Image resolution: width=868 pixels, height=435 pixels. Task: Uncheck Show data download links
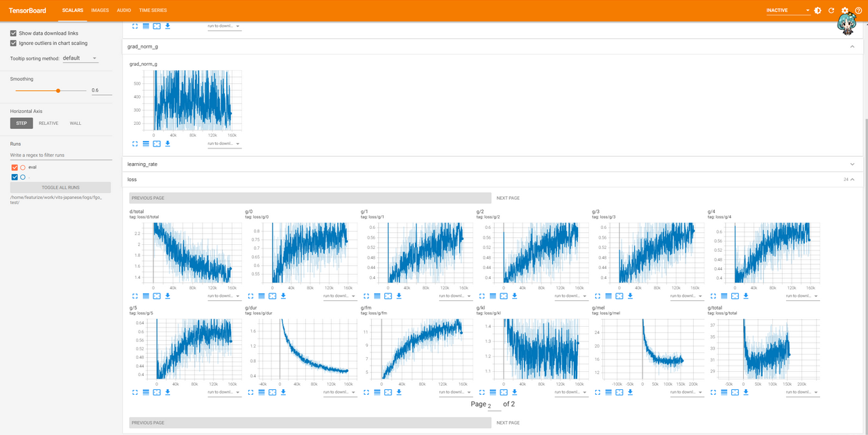[13, 33]
